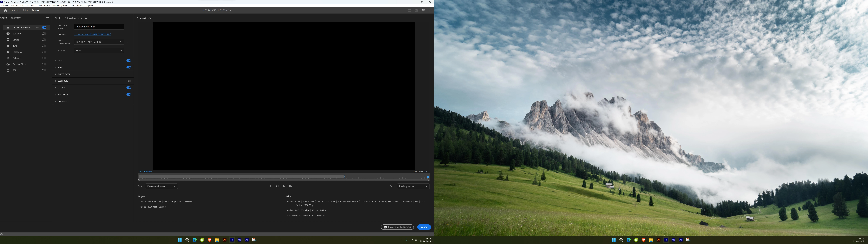Open the Ubicación file path link

tap(92, 34)
